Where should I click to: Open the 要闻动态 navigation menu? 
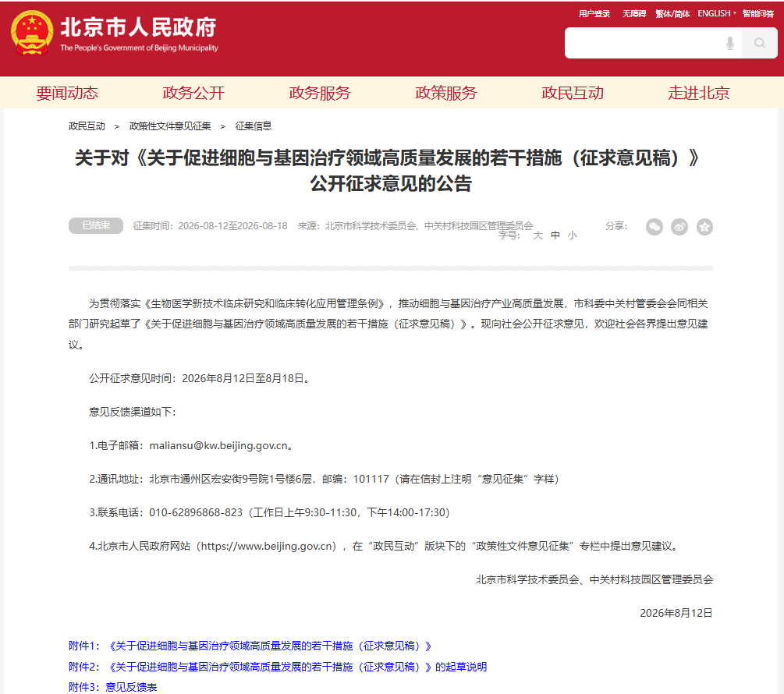[67, 93]
